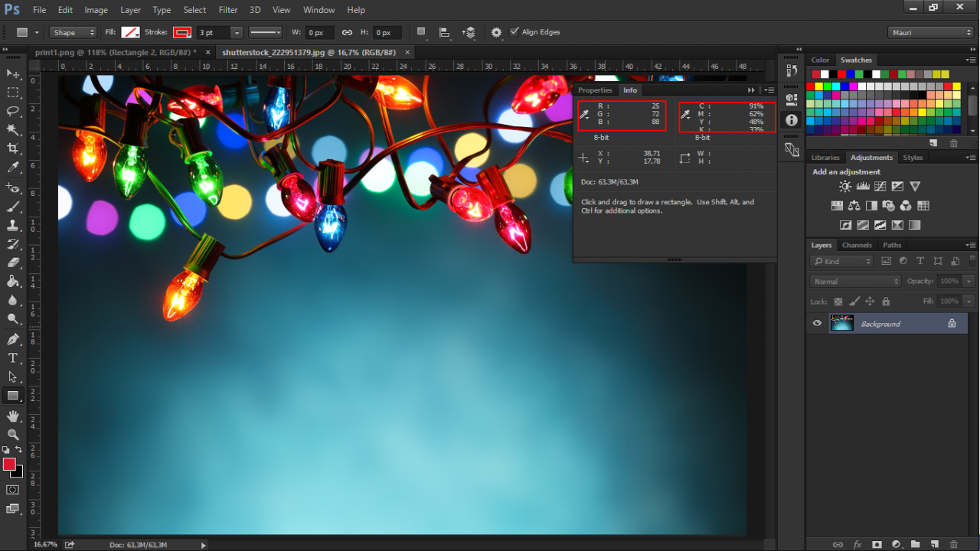Screen dimensions: 980x551
Task: Select the Crop tool
Action: 13,148
